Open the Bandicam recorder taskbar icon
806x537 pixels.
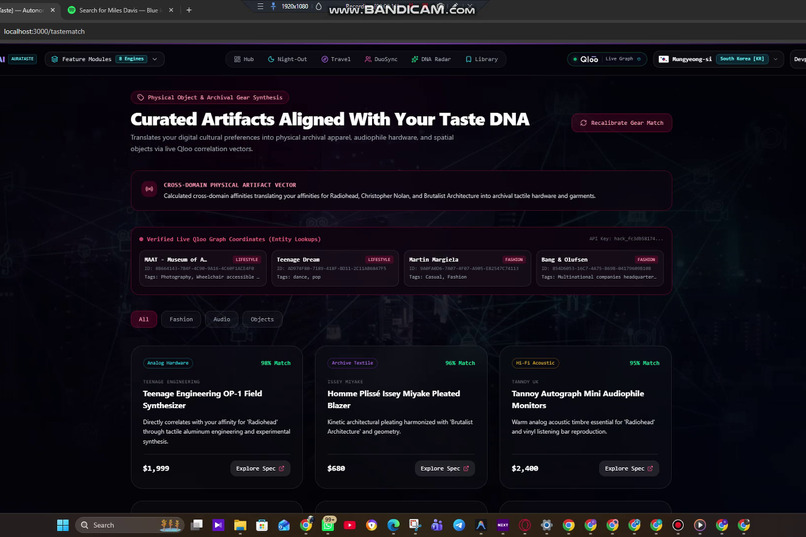click(678, 525)
